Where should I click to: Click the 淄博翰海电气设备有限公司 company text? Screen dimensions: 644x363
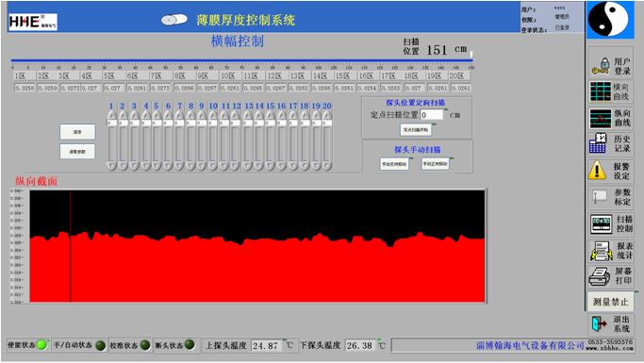530,345
